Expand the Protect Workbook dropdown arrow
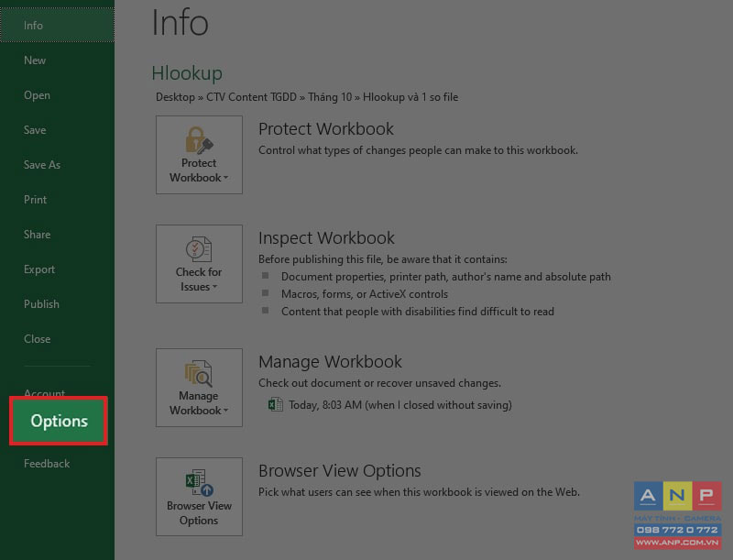 (225, 178)
